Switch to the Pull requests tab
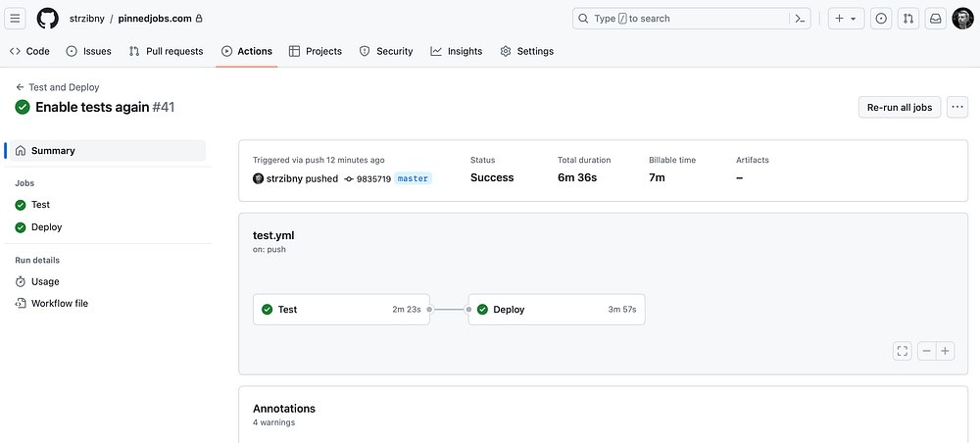The width and height of the screenshot is (980, 443). [166, 51]
